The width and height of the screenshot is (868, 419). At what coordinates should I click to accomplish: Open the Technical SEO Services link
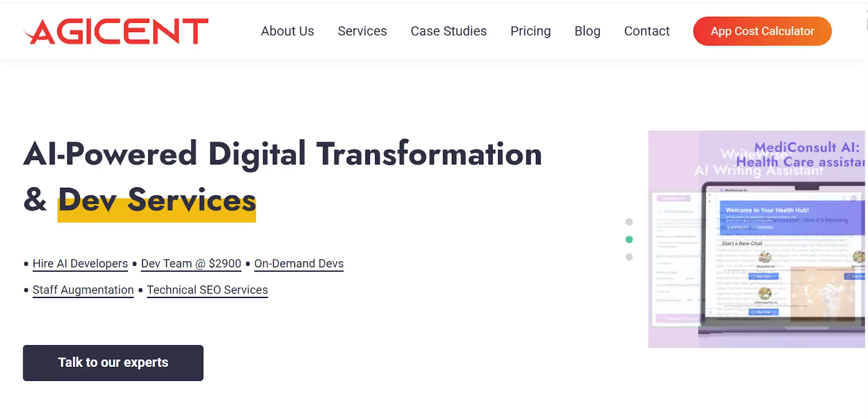pos(207,290)
